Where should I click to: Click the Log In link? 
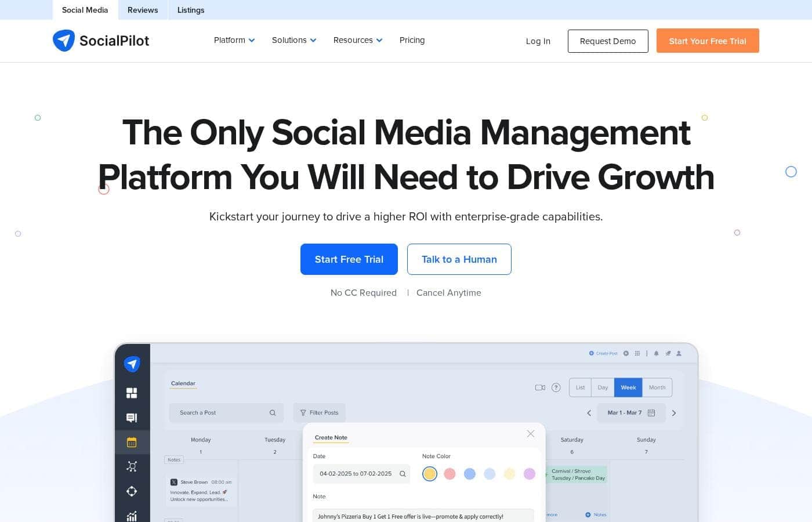coord(538,41)
